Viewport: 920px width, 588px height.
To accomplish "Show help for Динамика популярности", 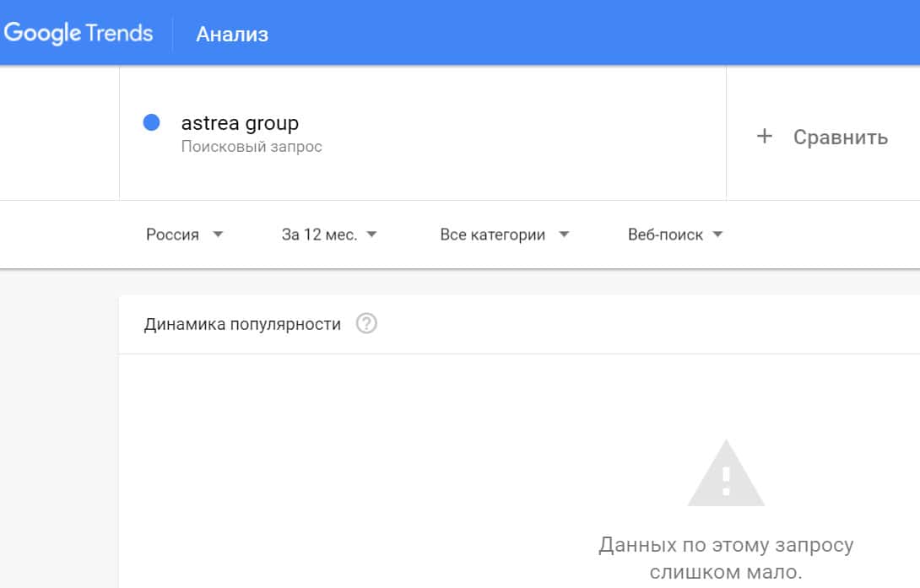I will tap(366, 324).
